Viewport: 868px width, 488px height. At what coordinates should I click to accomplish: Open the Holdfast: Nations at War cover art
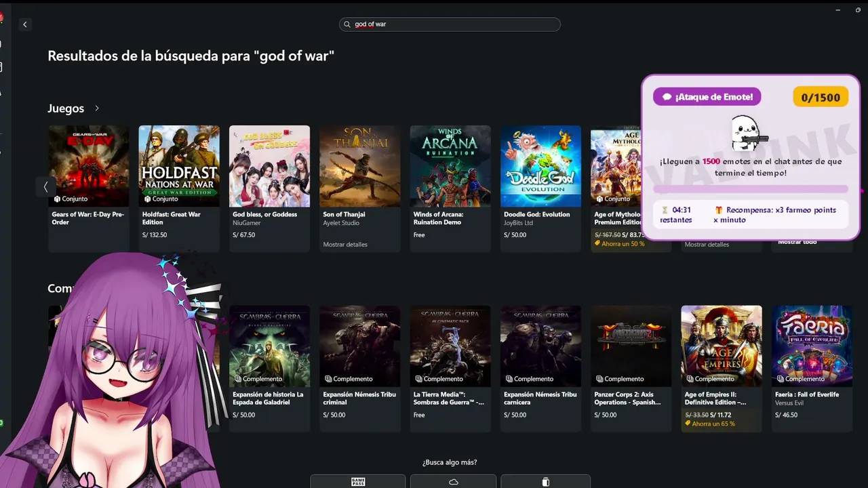(x=179, y=166)
